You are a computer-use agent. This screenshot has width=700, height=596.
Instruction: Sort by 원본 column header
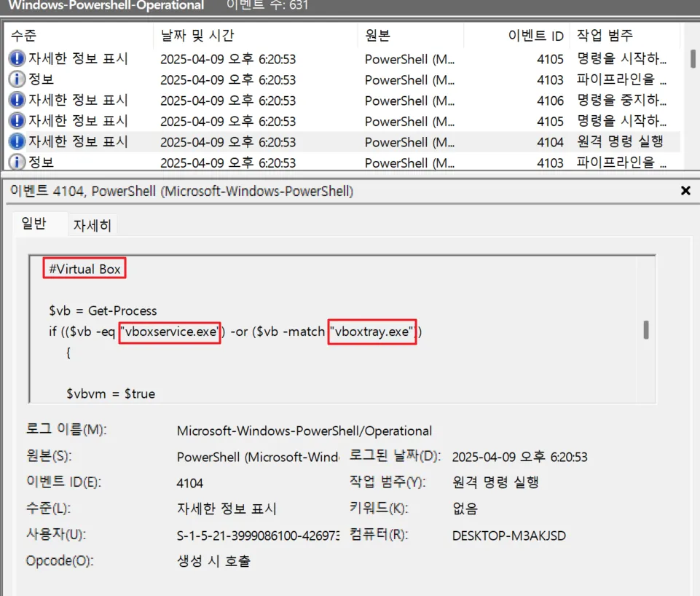pos(410,35)
